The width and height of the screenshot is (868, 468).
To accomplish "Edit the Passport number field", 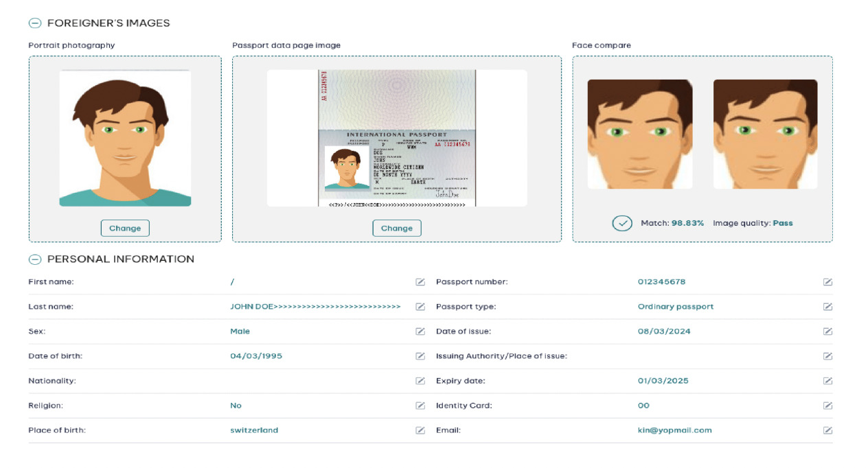I will tap(827, 281).
